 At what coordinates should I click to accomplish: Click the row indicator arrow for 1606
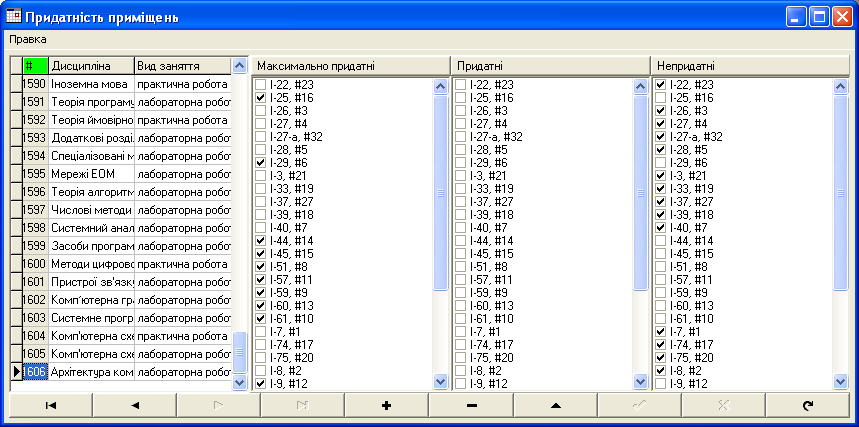pos(16,372)
